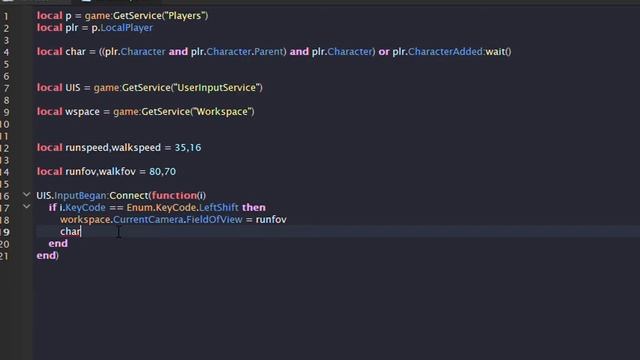This screenshot has width=640, height=360.
Task: Click line number 19 in the gutter
Action: pyautogui.click(x=4, y=232)
